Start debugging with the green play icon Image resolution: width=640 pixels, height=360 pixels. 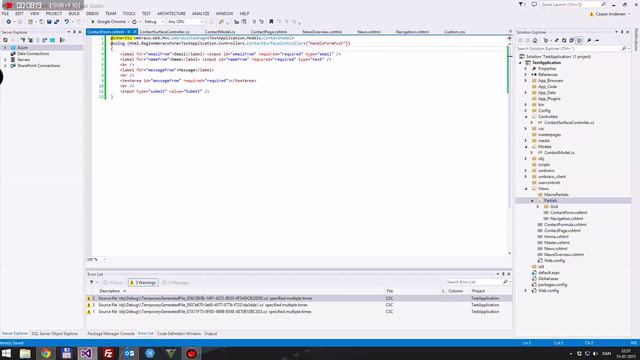coord(93,22)
